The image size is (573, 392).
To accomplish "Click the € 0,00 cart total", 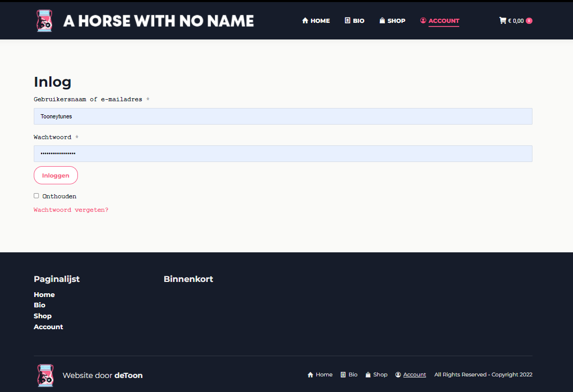I will [516, 21].
